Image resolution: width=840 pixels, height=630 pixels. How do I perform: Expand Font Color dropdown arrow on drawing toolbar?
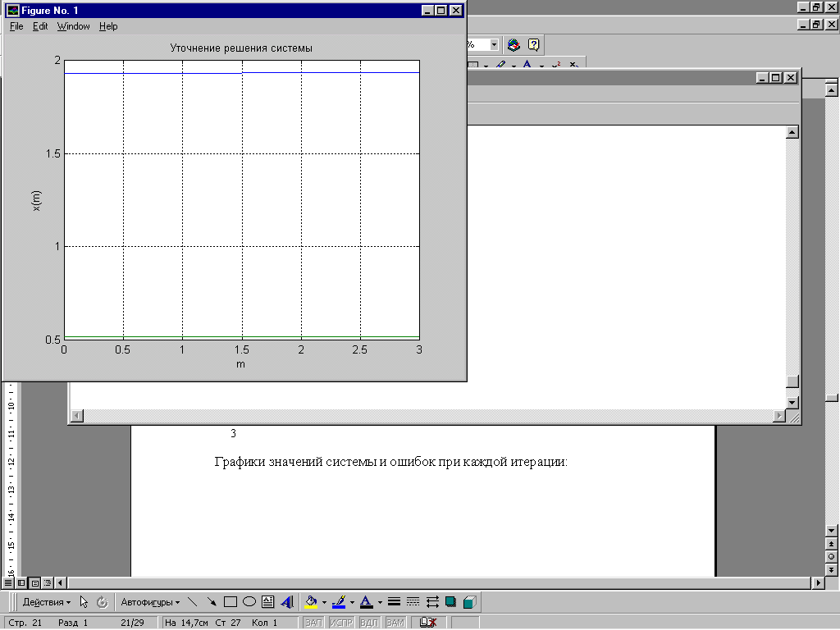coord(380,602)
